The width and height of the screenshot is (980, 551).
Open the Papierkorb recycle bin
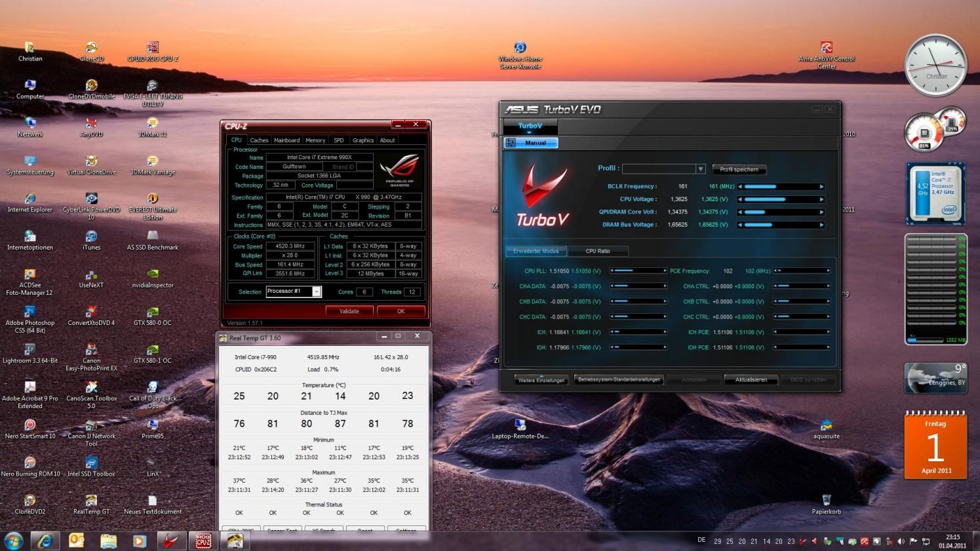826,504
